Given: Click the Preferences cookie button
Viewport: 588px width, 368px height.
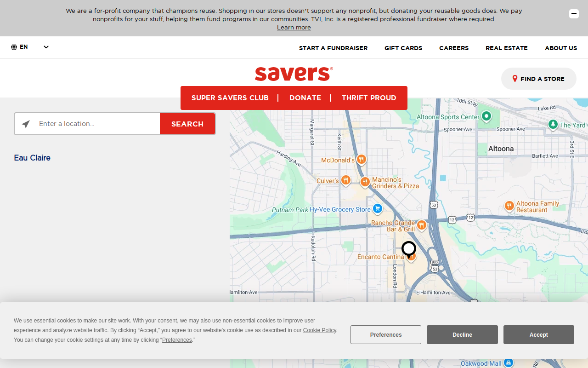Looking at the screenshot, I should tap(386, 335).
